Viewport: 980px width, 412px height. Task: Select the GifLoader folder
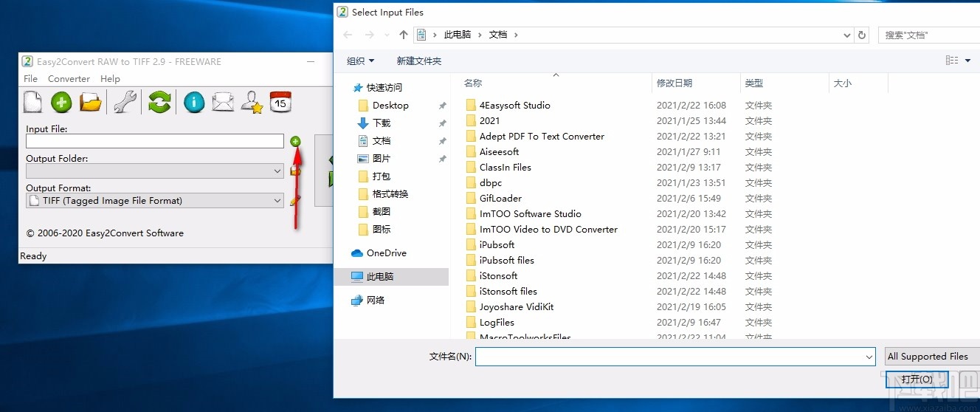(500, 199)
